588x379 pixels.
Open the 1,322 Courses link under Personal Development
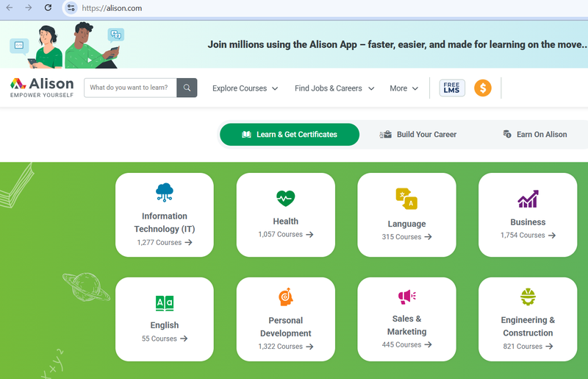tap(286, 347)
